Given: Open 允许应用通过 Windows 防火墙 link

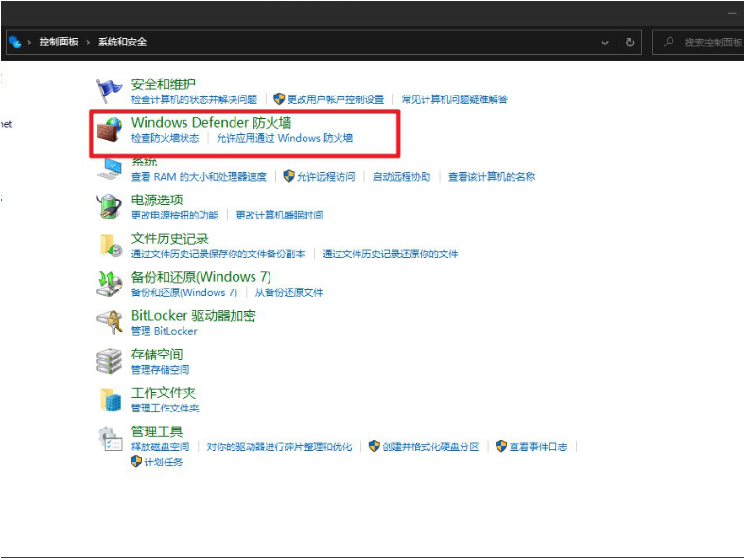Looking at the screenshot, I should (x=285, y=138).
